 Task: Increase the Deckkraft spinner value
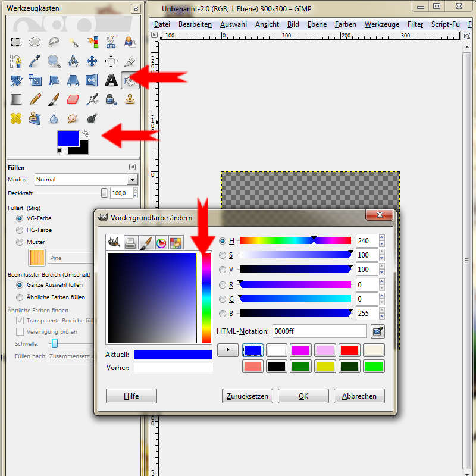(136, 190)
